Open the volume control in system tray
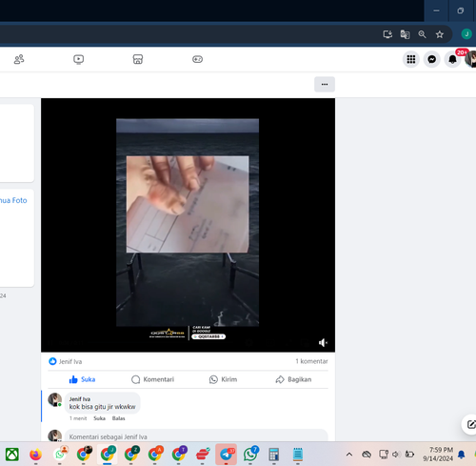This screenshot has width=476, height=466. tap(395, 455)
